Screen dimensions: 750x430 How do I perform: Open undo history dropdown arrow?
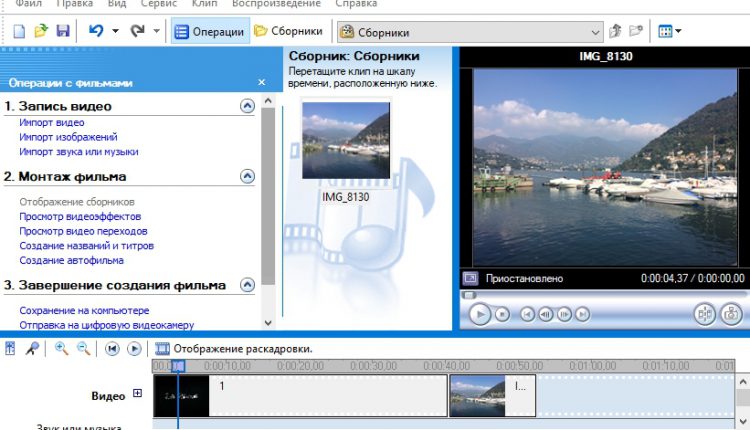coord(115,32)
